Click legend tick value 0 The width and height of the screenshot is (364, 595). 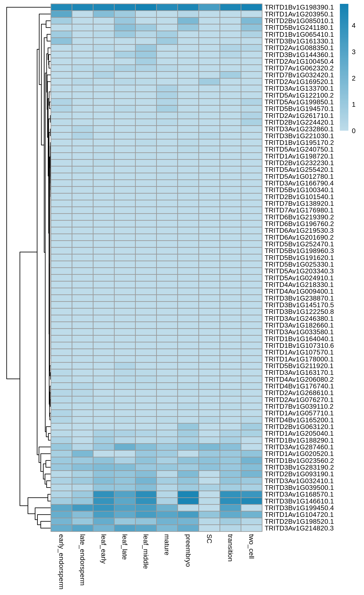354,131
